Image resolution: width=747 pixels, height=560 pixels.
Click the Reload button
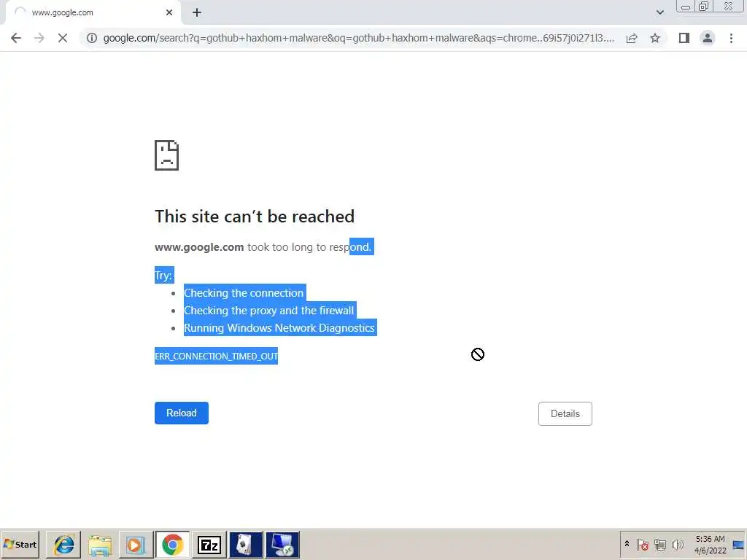(182, 413)
